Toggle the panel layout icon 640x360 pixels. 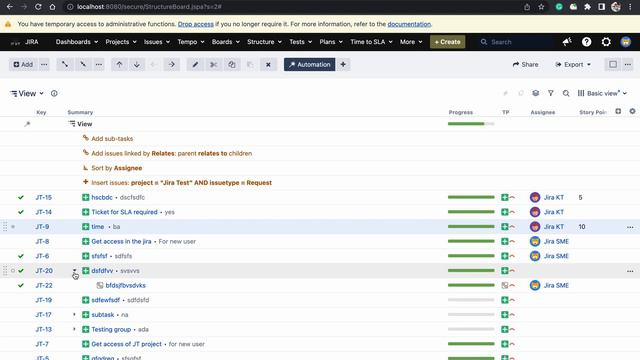pos(613,64)
